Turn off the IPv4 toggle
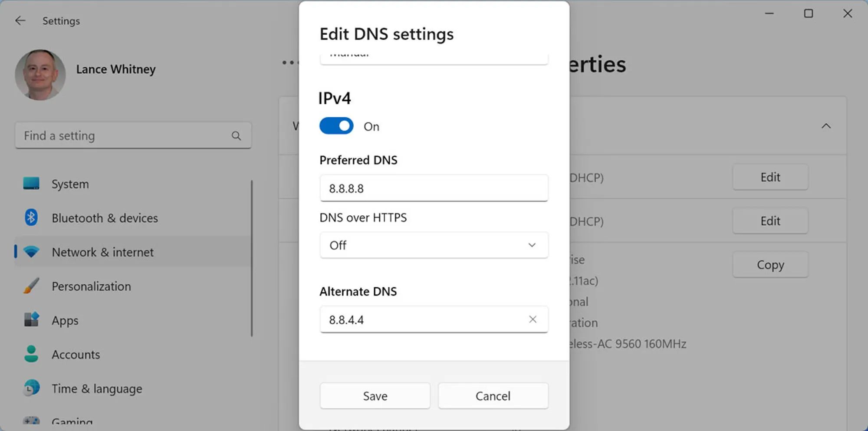Viewport: 868px width, 431px height. click(336, 126)
